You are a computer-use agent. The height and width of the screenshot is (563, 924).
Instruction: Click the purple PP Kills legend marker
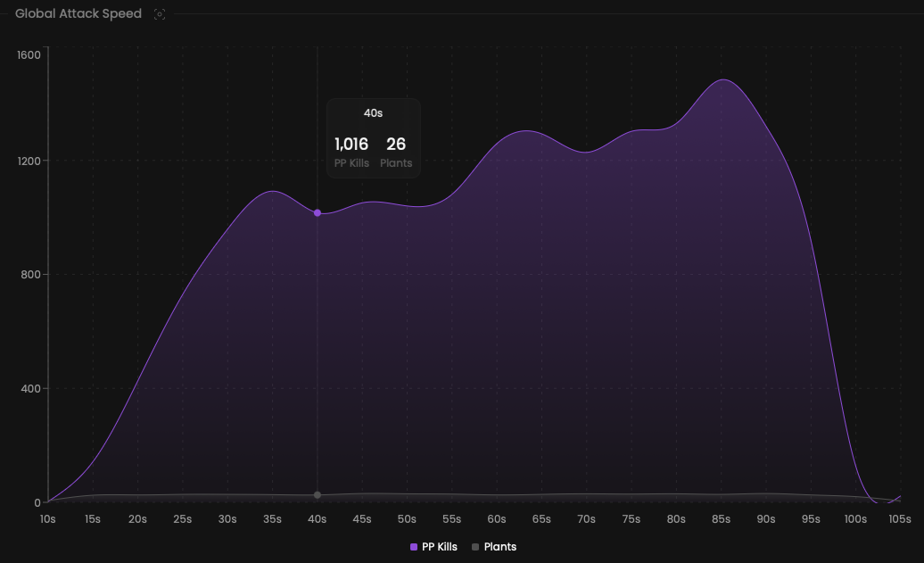pyautogui.click(x=412, y=546)
